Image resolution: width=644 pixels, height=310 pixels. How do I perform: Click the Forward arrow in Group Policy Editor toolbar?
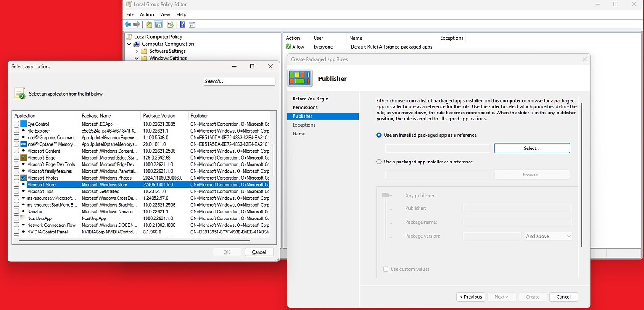137,24
